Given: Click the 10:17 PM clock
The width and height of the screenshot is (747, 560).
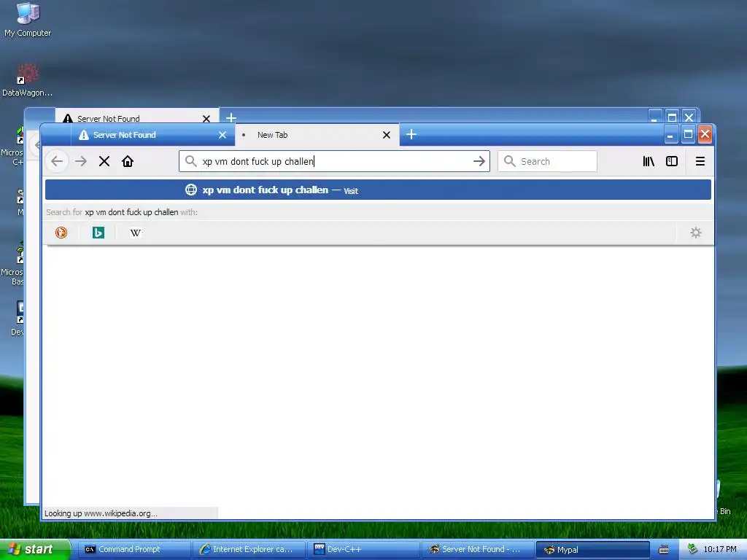Looking at the screenshot, I should click(720, 549).
